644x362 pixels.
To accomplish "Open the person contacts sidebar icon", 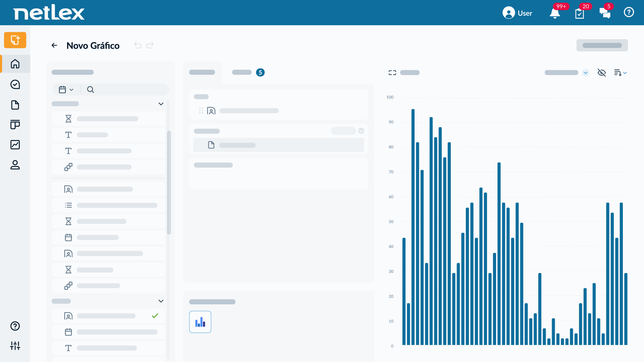I will pyautogui.click(x=15, y=165).
